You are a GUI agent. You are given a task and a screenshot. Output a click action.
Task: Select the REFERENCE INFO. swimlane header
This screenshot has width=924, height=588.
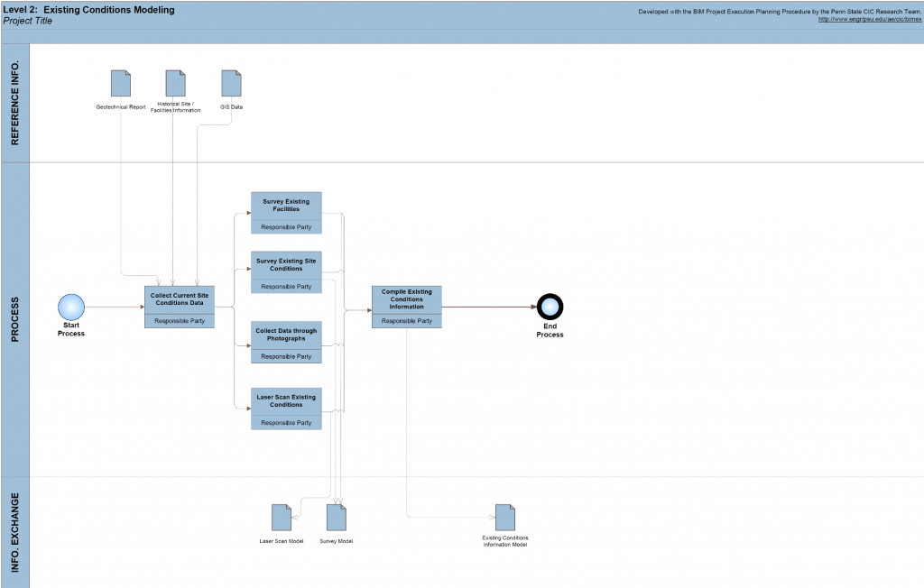[14, 104]
